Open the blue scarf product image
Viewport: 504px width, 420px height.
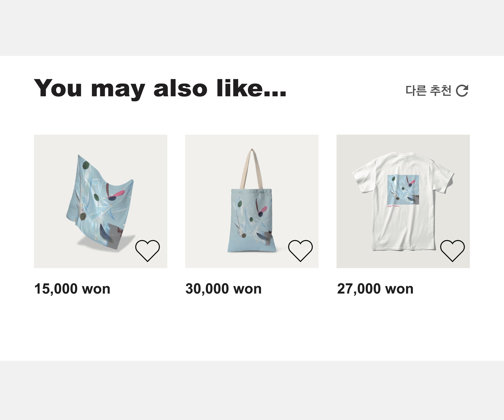(101, 201)
